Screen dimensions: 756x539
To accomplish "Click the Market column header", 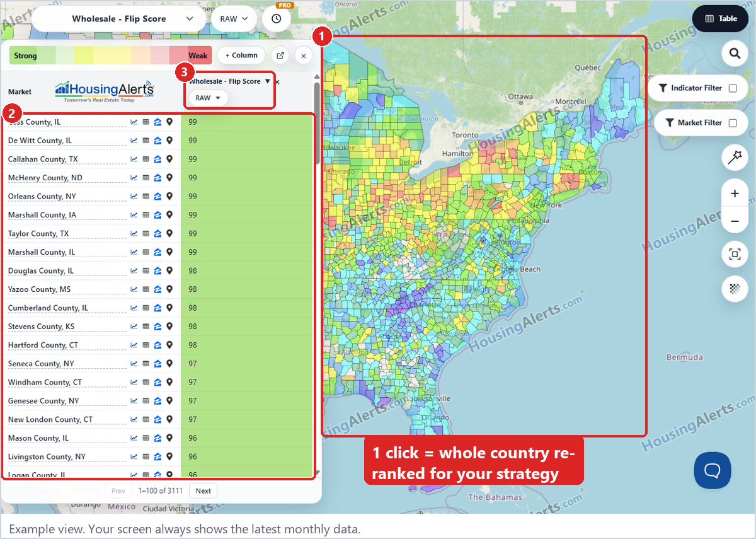I will coord(20,92).
